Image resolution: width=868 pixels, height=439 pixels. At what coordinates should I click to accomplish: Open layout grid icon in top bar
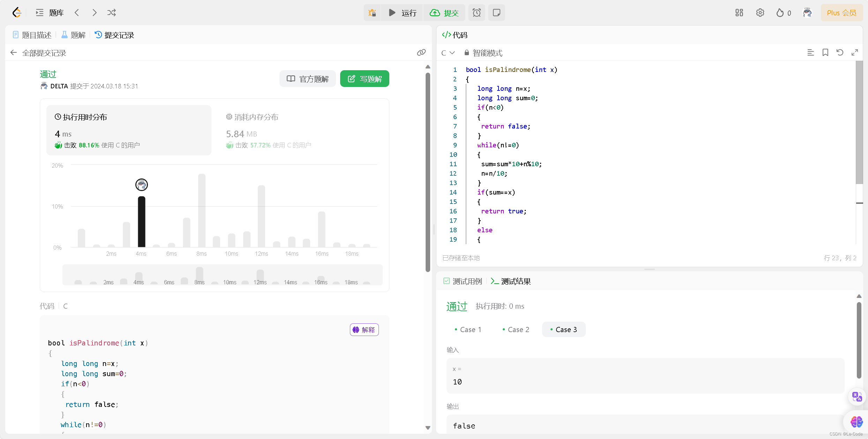tap(739, 13)
